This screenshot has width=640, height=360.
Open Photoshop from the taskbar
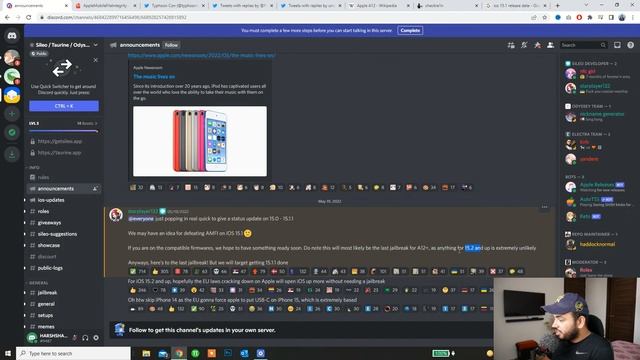pyautogui.click(x=228, y=353)
